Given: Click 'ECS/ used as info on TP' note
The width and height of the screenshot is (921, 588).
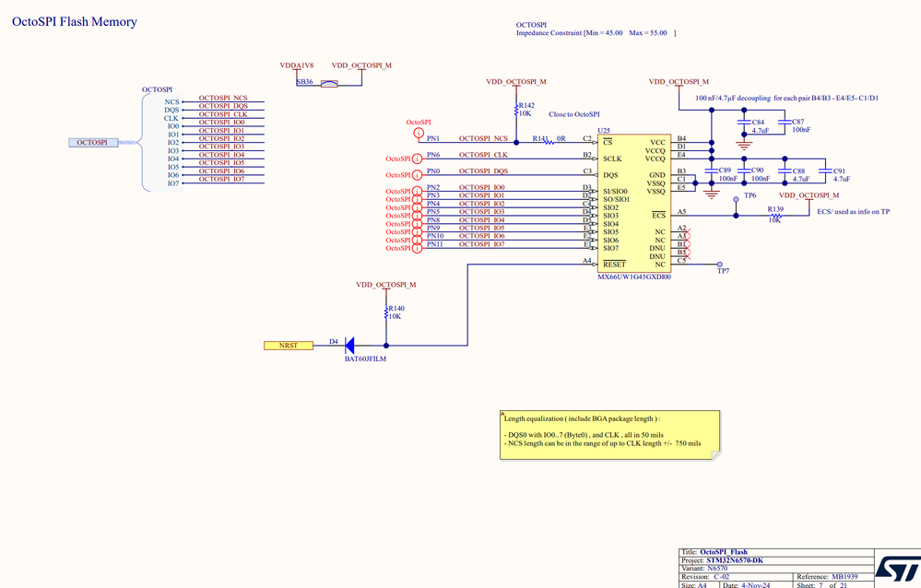Looking at the screenshot, I should coord(854,211).
